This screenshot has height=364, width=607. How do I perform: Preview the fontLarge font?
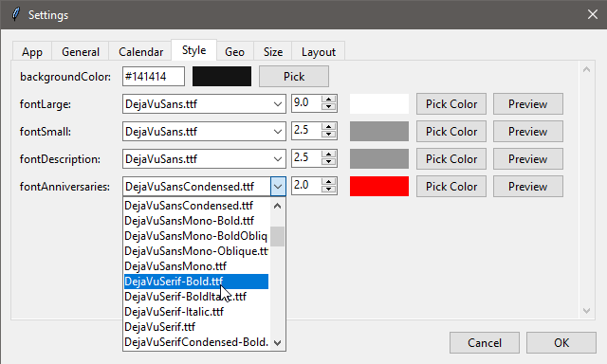[x=528, y=103]
